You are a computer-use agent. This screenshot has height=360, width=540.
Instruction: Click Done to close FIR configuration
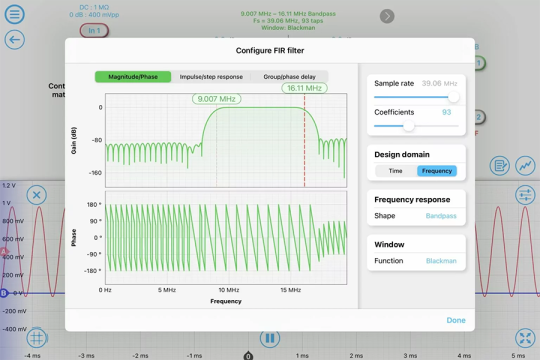pyautogui.click(x=456, y=320)
